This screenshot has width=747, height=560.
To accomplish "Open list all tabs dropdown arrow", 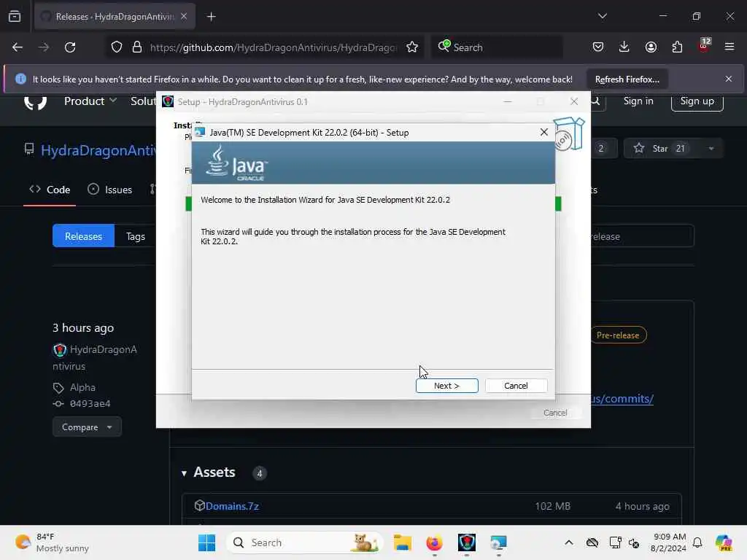I will (602, 16).
